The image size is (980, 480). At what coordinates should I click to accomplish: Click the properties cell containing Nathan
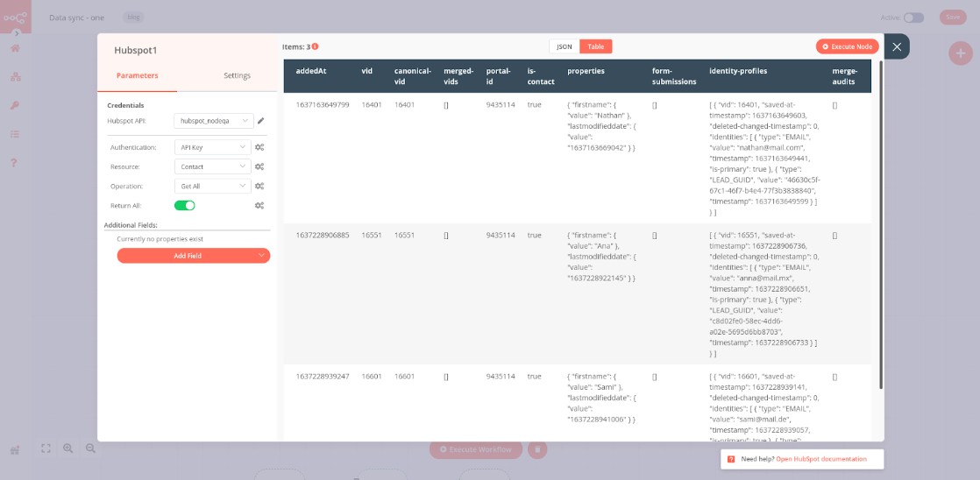pos(601,127)
